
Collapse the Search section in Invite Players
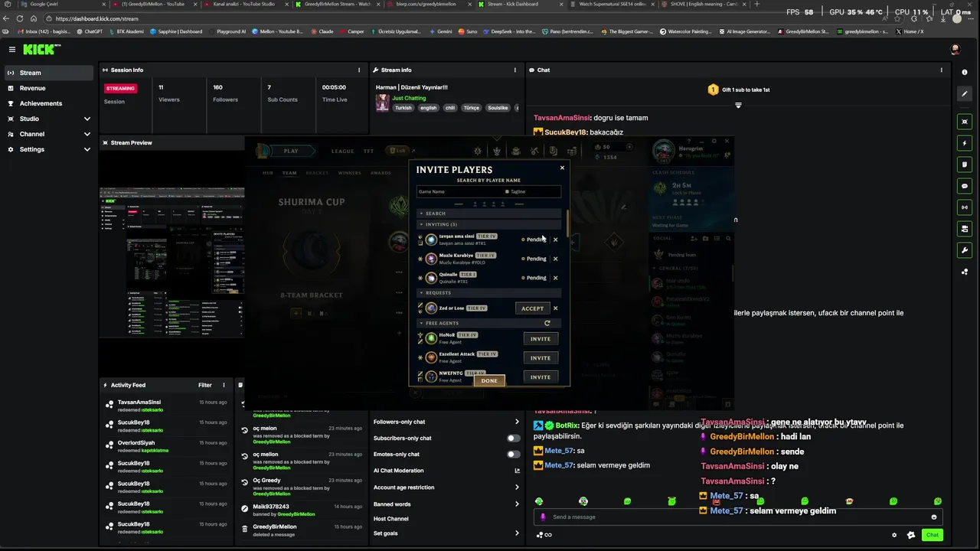421,214
